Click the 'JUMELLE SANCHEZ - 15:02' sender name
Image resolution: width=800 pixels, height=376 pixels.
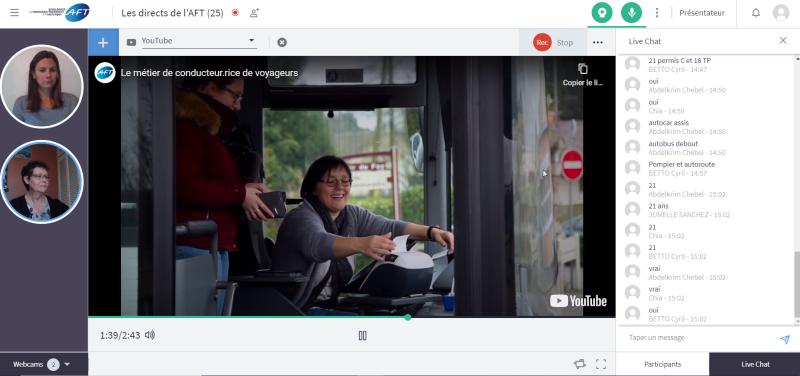pos(689,215)
